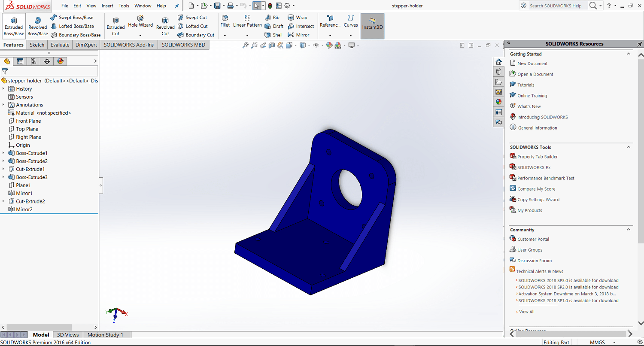Select the Lofted Cut tool
Viewport: 644px width, 346px height.
pyautogui.click(x=193, y=26)
